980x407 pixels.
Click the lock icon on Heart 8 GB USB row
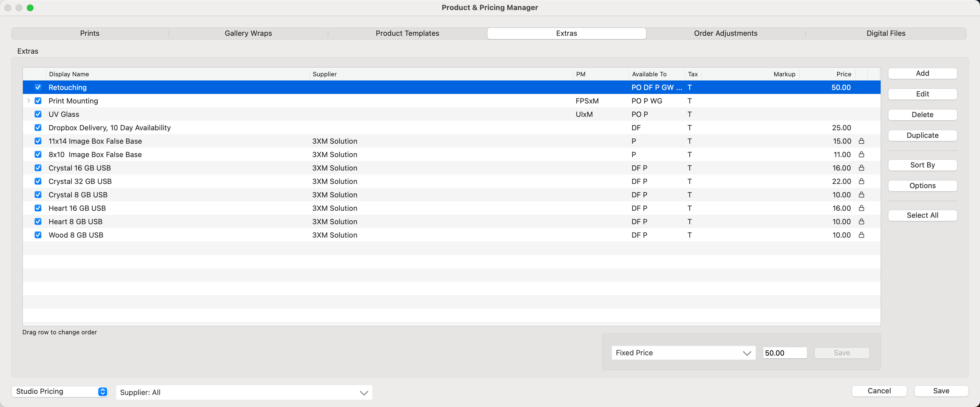[x=861, y=221]
